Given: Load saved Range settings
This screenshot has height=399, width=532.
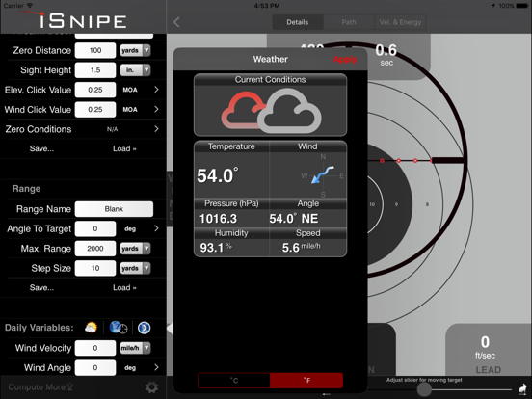Looking at the screenshot, I should coord(124,288).
